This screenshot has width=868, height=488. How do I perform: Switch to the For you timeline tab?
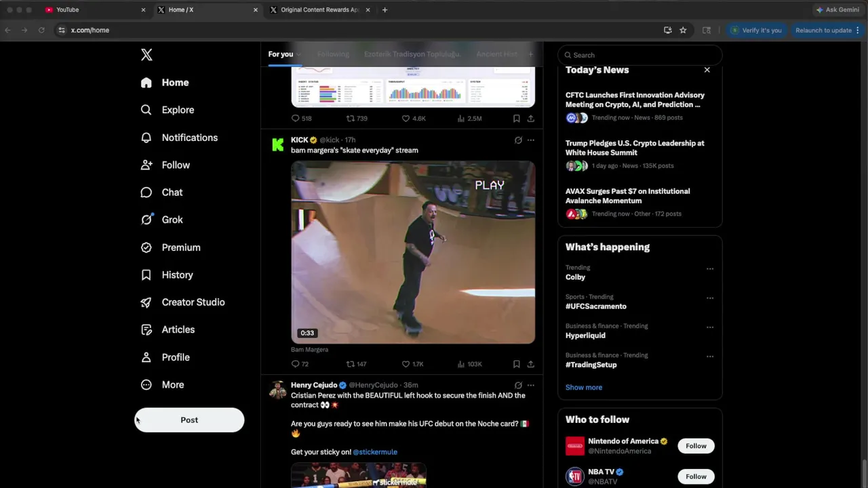(x=281, y=54)
